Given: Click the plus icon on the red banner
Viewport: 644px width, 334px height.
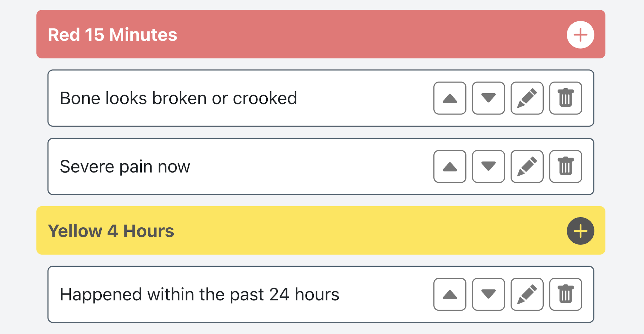Looking at the screenshot, I should 581,35.
